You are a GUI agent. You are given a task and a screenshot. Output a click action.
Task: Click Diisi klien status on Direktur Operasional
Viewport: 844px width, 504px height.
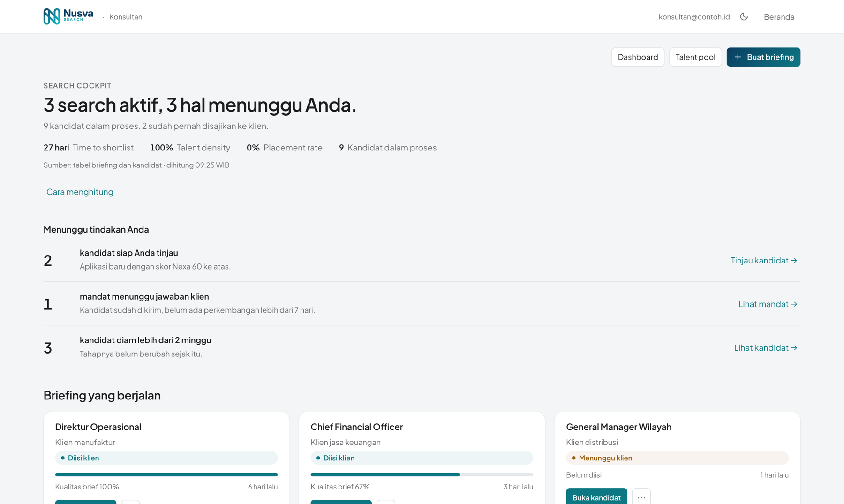coord(166,458)
